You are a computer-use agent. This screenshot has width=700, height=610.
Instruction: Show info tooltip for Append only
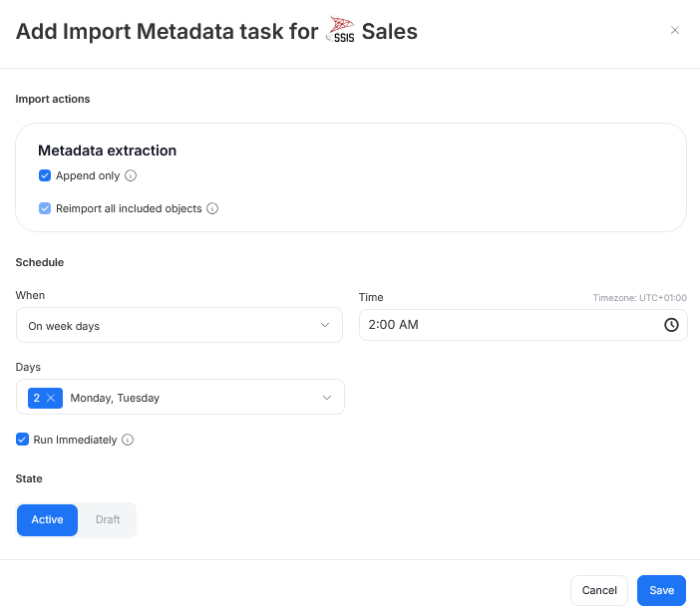(131, 176)
